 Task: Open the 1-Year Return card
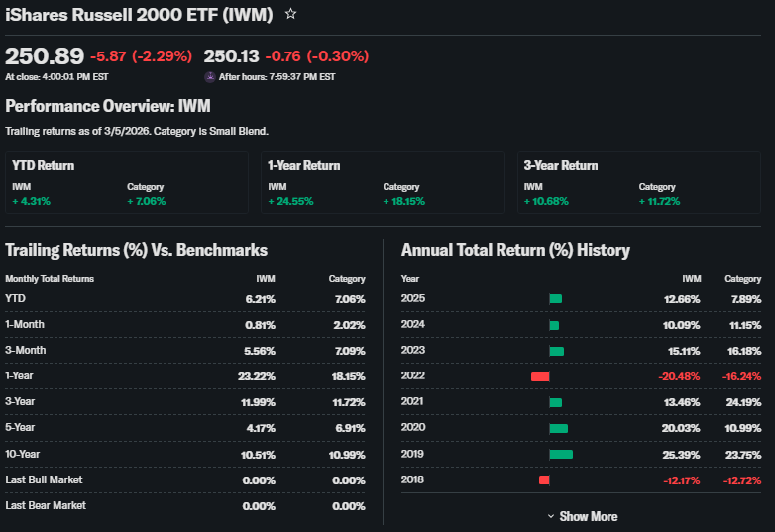pyautogui.click(x=383, y=182)
